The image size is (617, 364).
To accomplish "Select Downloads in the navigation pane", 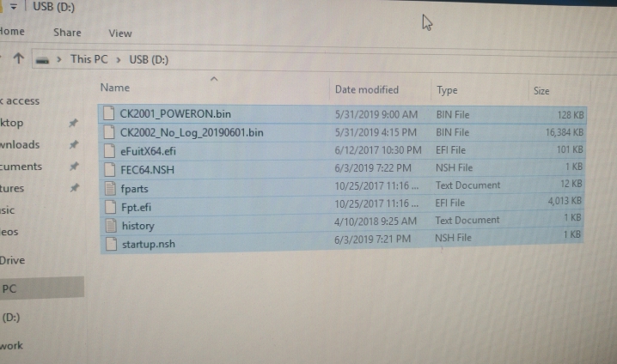I will pos(20,145).
